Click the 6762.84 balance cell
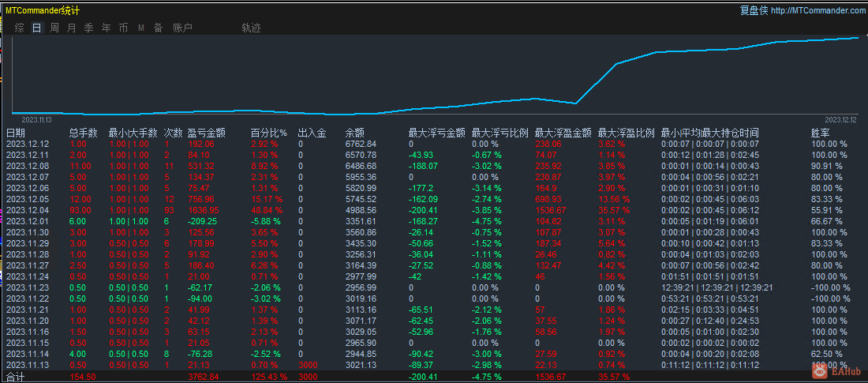The image size is (868, 383). click(361, 144)
